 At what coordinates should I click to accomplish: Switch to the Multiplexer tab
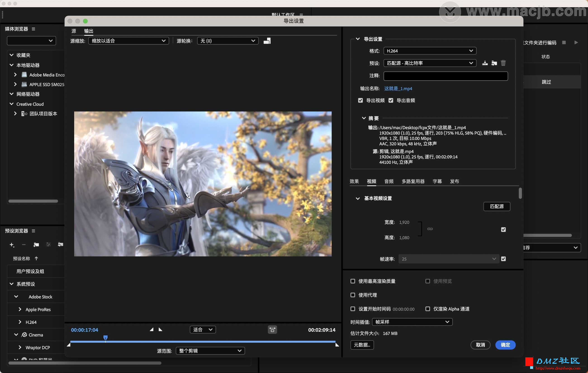click(x=413, y=181)
